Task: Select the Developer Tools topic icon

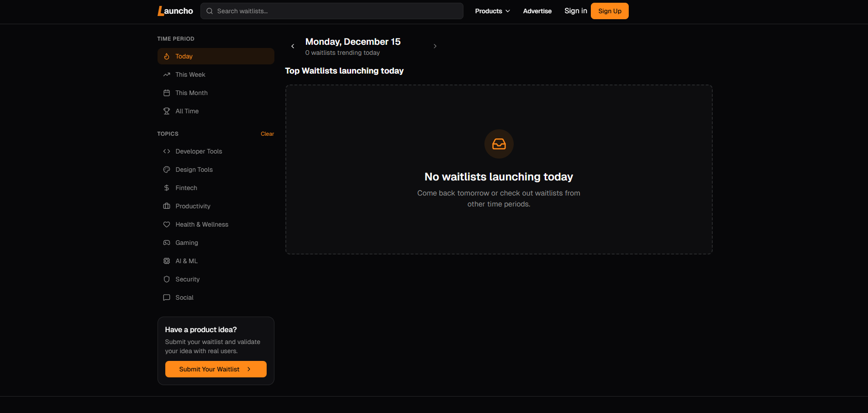Action: pyautogui.click(x=167, y=151)
